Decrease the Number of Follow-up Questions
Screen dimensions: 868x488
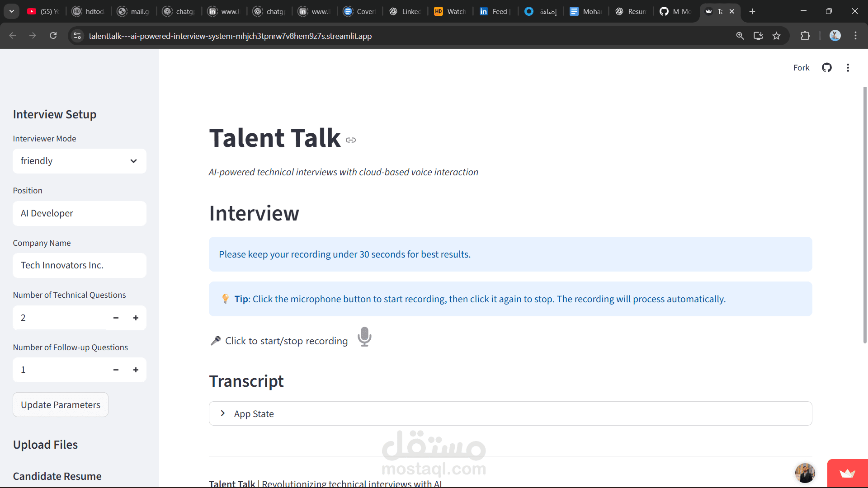click(116, 370)
